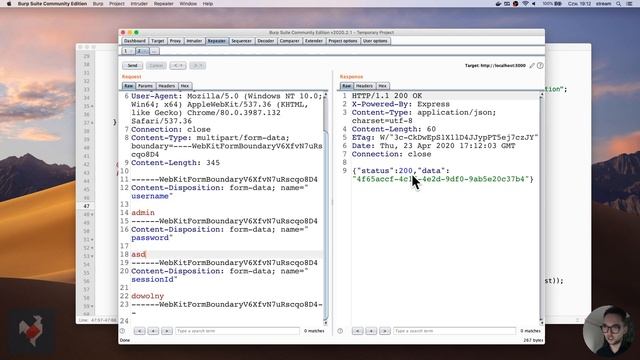Click the greyed-out Cancel button
640x360 pixels.
pos(156,65)
